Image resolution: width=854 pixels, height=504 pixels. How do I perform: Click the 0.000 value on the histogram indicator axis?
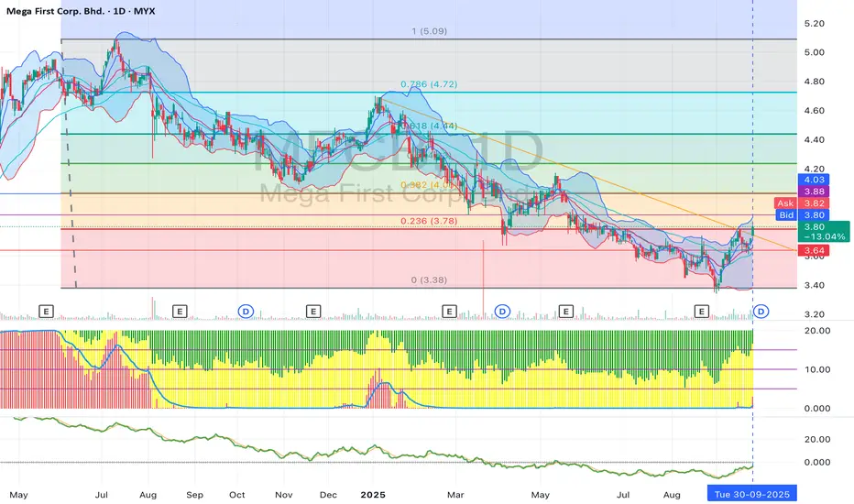pos(817,408)
